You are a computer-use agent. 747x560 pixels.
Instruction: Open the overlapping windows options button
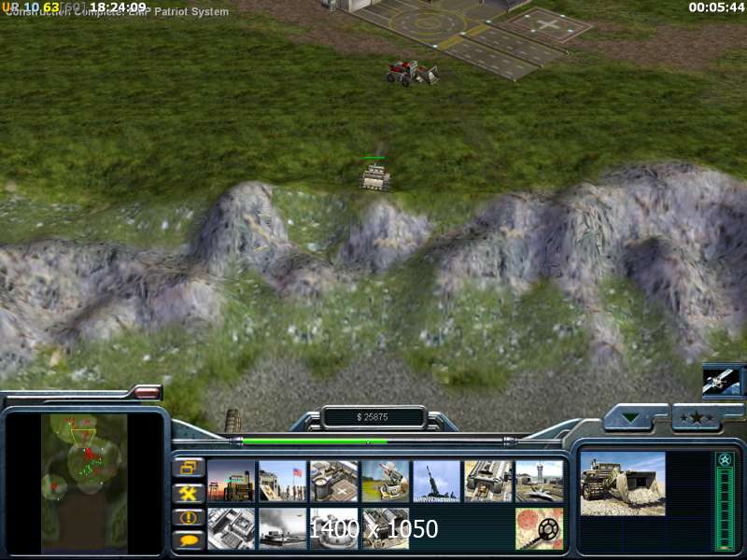click(x=189, y=469)
